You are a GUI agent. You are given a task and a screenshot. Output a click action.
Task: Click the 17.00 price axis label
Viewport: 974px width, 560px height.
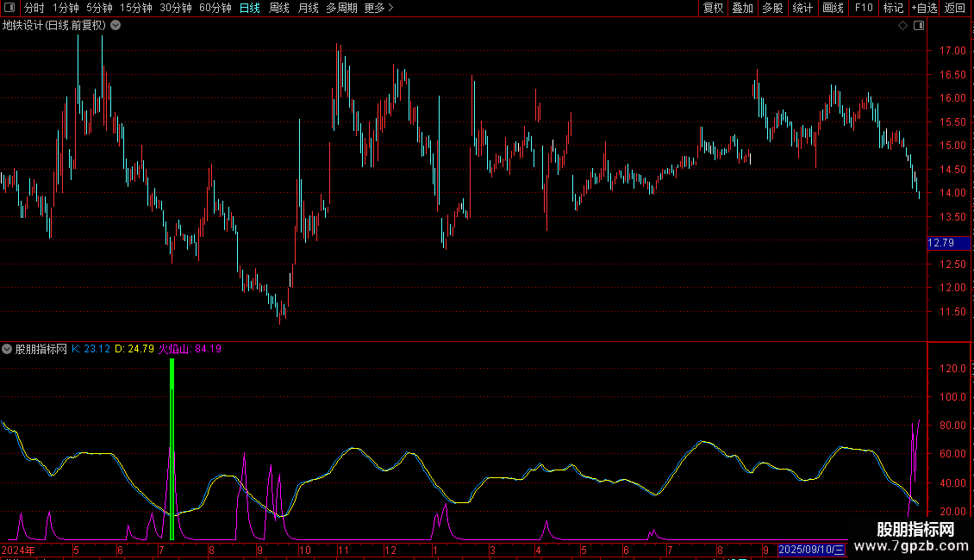click(x=952, y=51)
